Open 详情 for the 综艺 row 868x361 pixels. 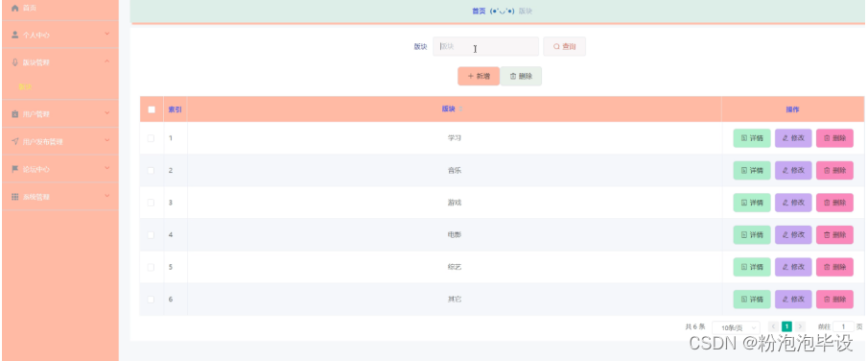pos(752,267)
